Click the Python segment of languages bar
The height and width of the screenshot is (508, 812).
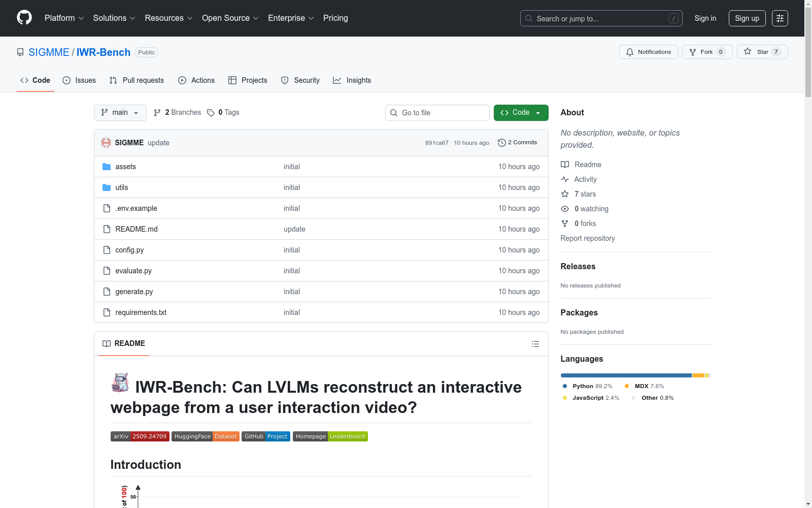coord(626,375)
